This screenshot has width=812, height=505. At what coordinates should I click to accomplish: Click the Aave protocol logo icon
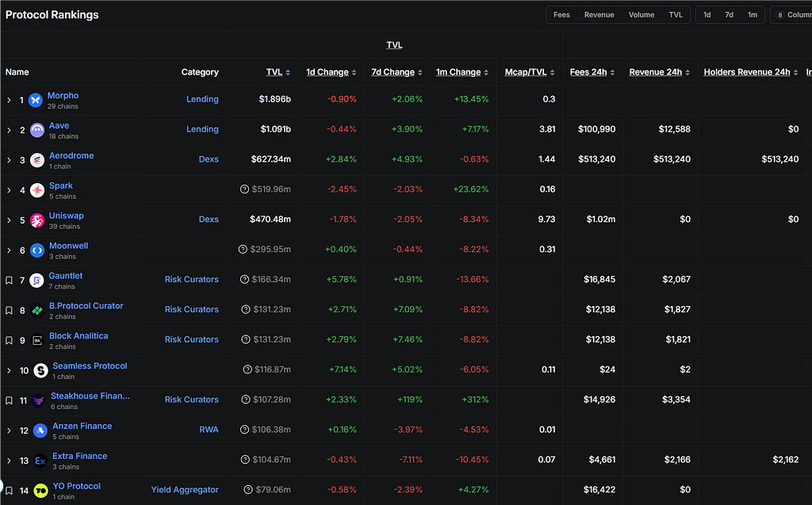pos(37,130)
